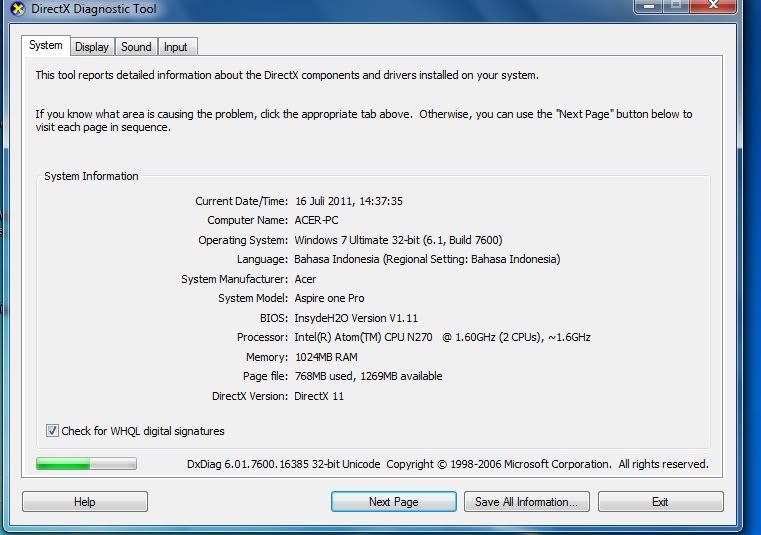The height and width of the screenshot is (535, 761).
Task: Click the System Information group label
Action: (91, 176)
